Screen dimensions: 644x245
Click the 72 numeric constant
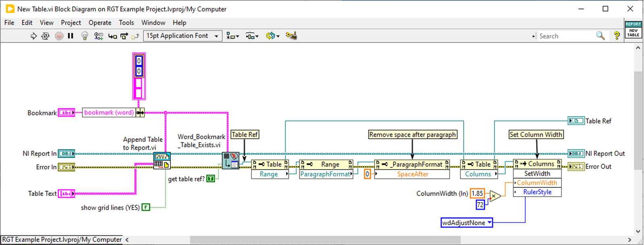[480, 205]
